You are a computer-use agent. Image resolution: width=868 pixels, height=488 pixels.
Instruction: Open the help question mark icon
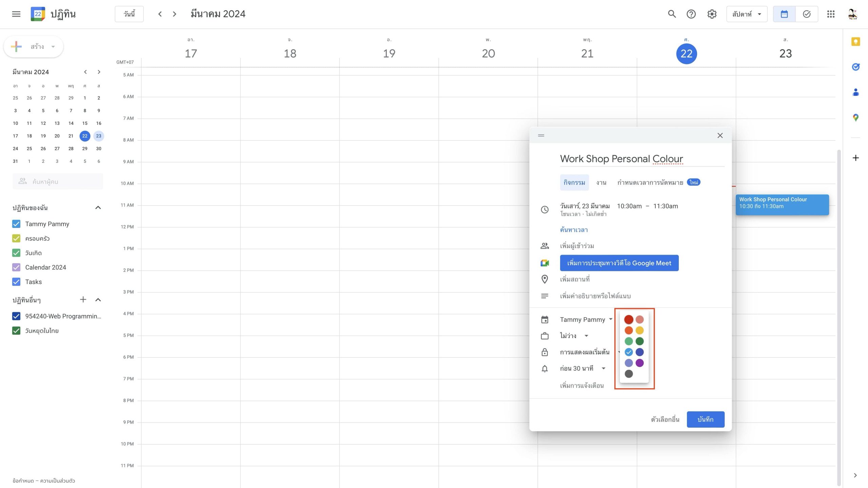tap(691, 14)
